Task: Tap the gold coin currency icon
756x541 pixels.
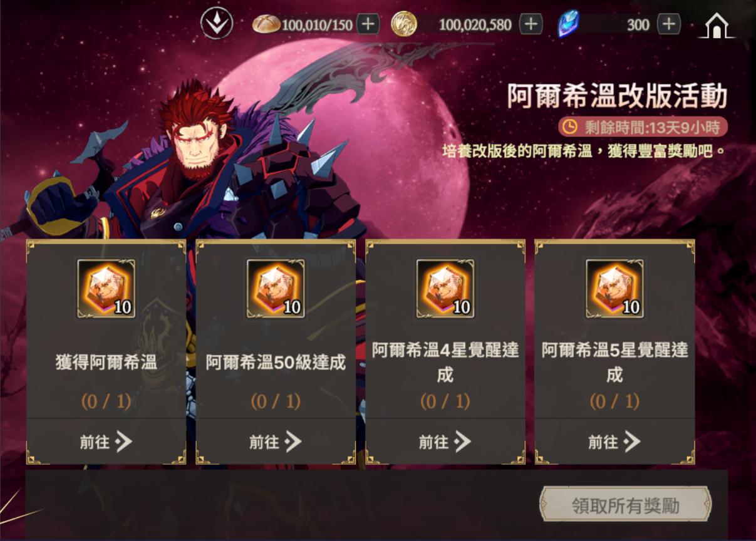Action: [404, 24]
